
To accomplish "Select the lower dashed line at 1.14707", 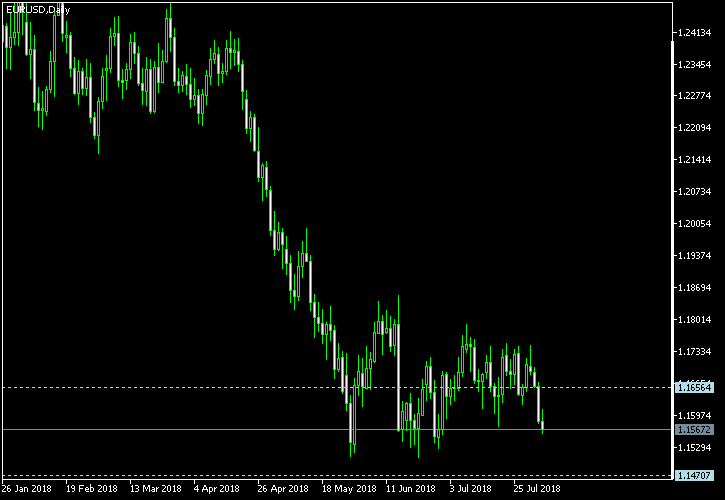I will (x=337, y=475).
